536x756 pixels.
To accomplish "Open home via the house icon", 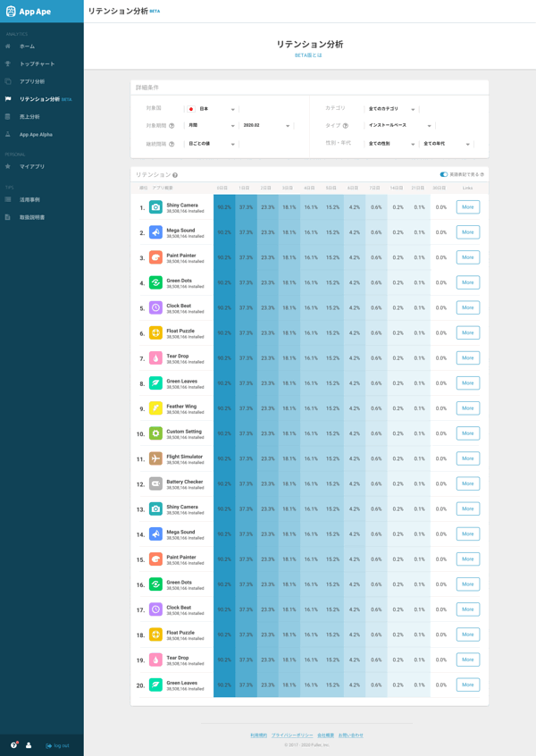I will tap(8, 46).
